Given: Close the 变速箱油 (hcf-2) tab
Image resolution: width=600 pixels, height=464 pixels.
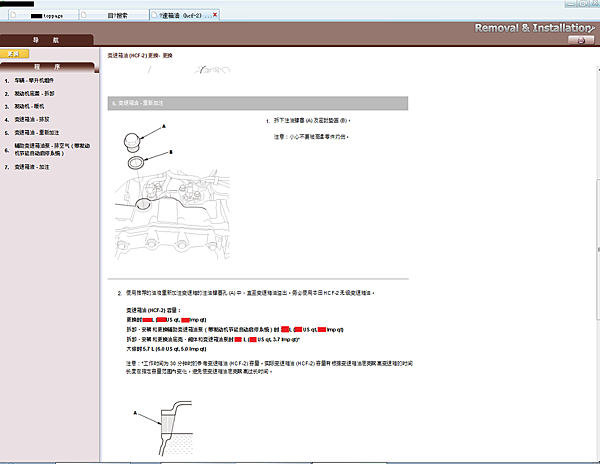Looking at the screenshot, I should [215, 15].
